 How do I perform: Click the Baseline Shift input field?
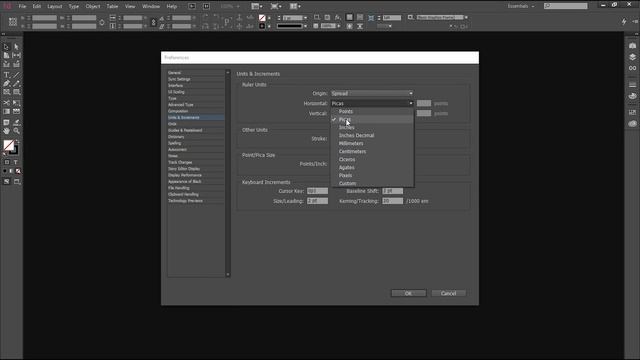392,191
